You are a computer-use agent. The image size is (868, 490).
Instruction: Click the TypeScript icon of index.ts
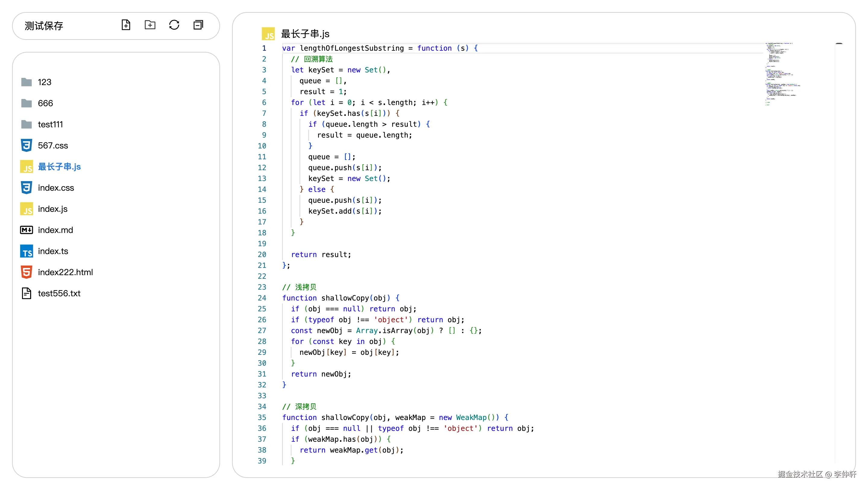point(26,251)
